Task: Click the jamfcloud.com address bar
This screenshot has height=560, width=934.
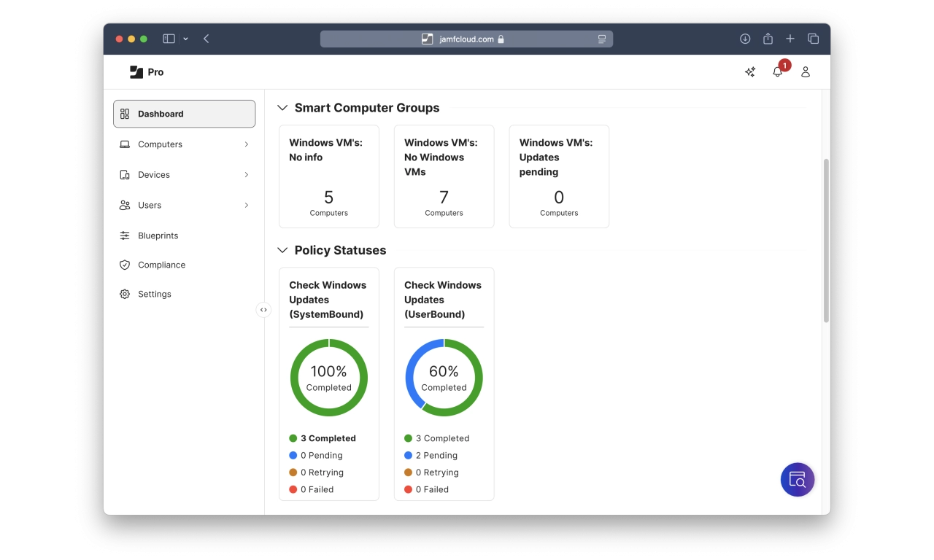Action: point(466,39)
